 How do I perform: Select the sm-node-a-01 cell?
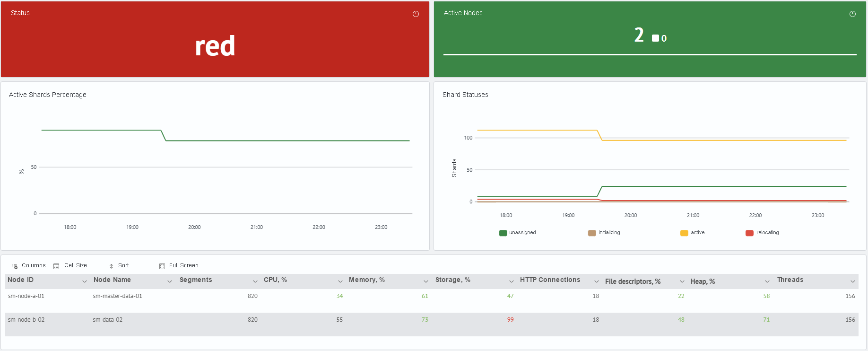26,296
